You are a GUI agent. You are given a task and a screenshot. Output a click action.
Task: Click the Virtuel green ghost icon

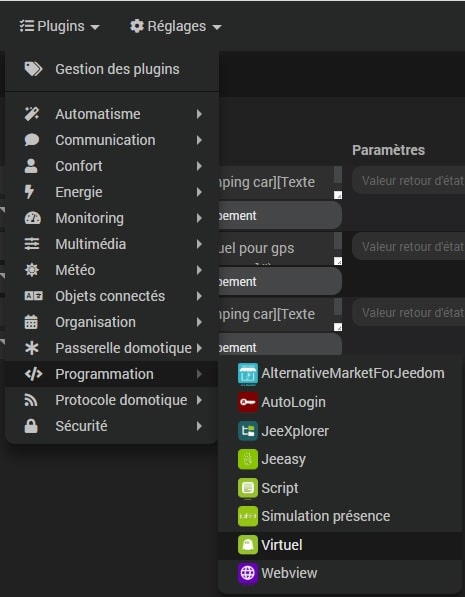[x=248, y=545]
